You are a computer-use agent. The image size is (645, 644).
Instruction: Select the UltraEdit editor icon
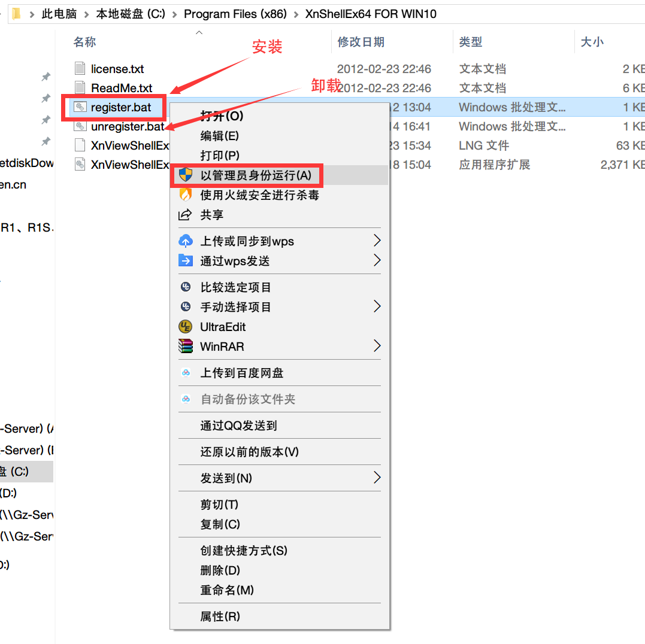(x=186, y=327)
